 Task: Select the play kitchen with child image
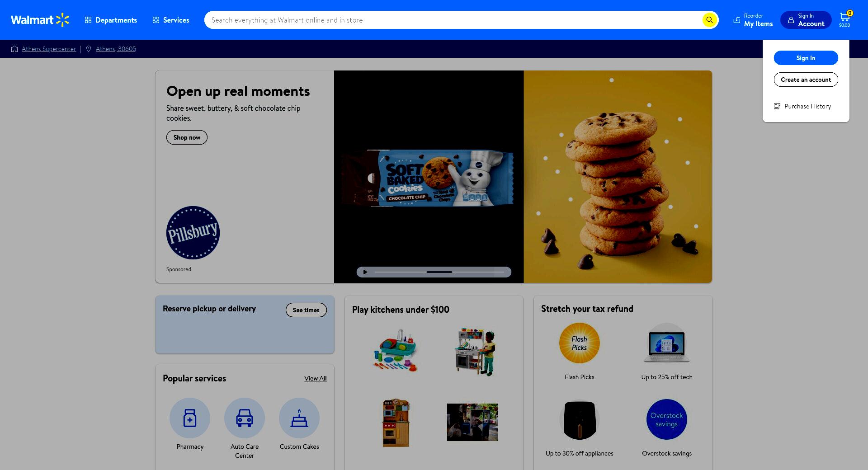tap(475, 352)
